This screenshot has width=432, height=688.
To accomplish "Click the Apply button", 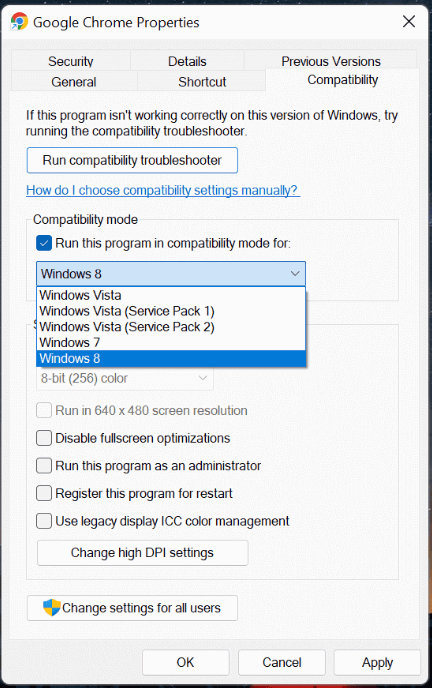I will (x=377, y=663).
